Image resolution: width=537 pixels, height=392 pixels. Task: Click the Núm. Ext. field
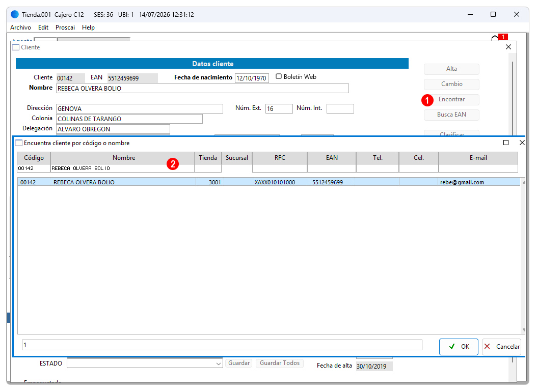(x=279, y=109)
